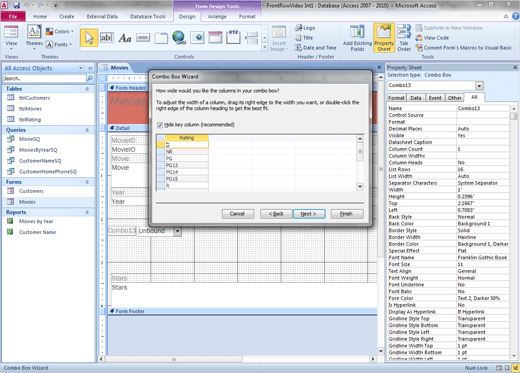The height and width of the screenshot is (373, 520).
Task: Select the Option Group XYZ control
Action: pos(233,37)
